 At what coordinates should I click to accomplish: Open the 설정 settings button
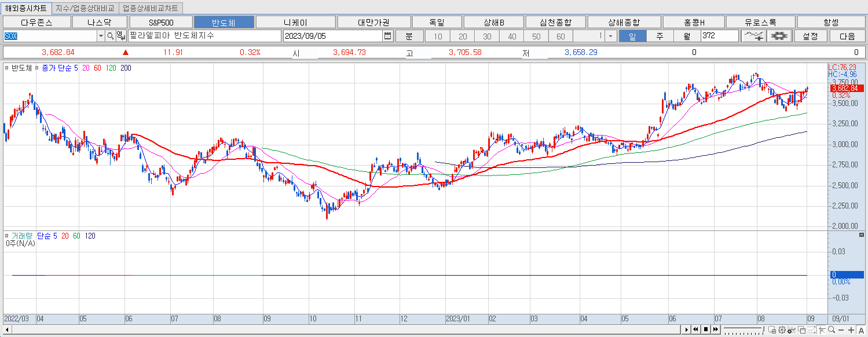[810, 36]
